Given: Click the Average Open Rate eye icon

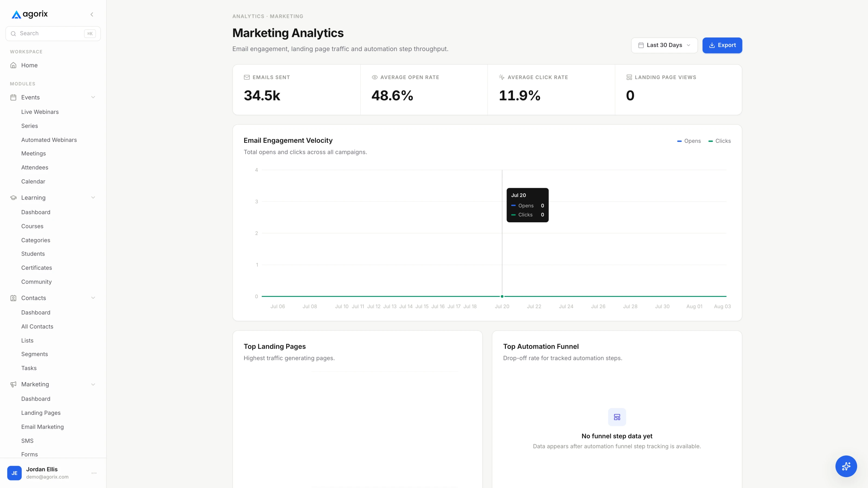Looking at the screenshot, I should (374, 78).
